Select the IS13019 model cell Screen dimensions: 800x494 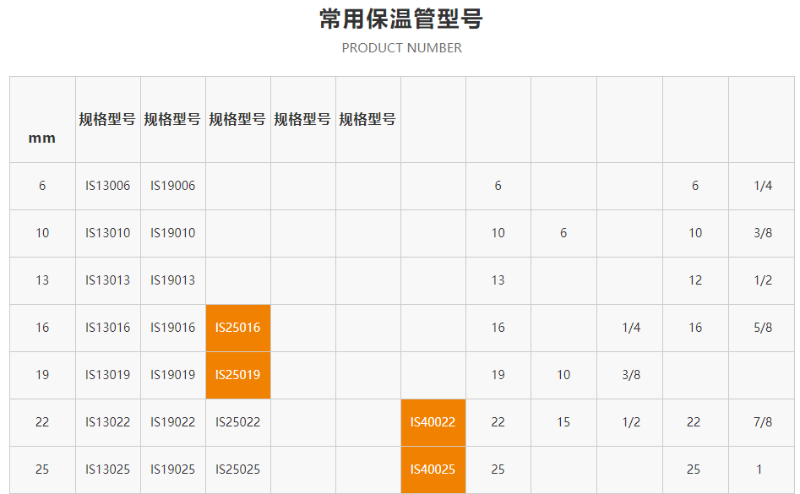click(107, 375)
